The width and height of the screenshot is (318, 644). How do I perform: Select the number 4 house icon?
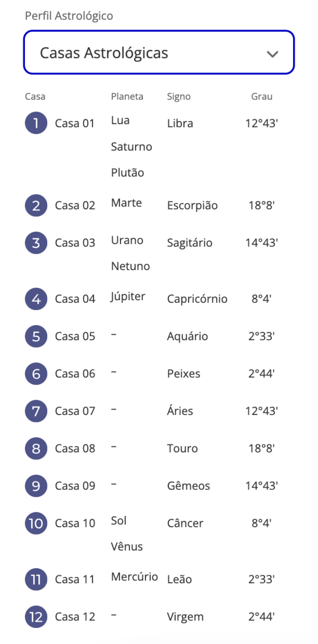point(36,299)
